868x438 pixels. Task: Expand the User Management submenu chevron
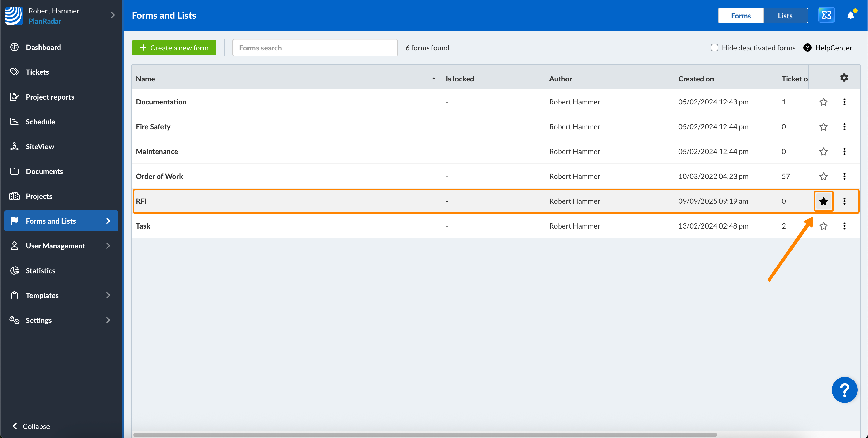click(x=108, y=246)
